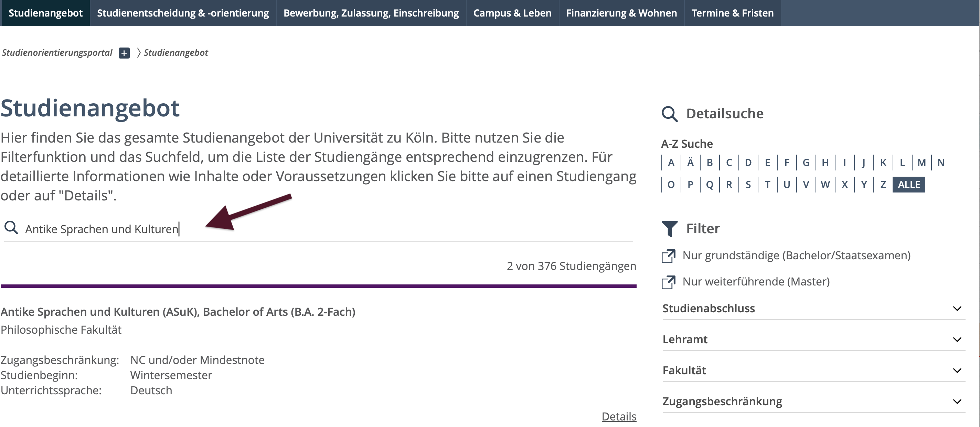Select letter Z in A-Z Suche
The height and width of the screenshot is (427, 980).
click(883, 185)
